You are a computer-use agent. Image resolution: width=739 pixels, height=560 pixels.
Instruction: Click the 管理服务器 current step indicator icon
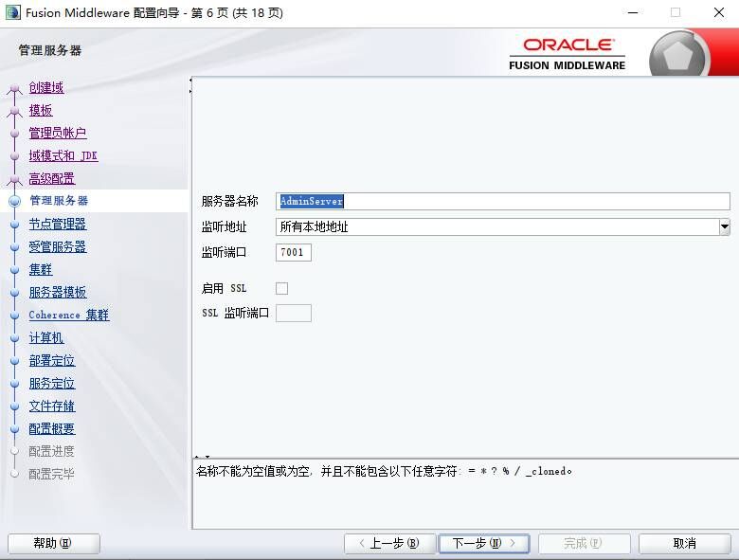pos(14,201)
